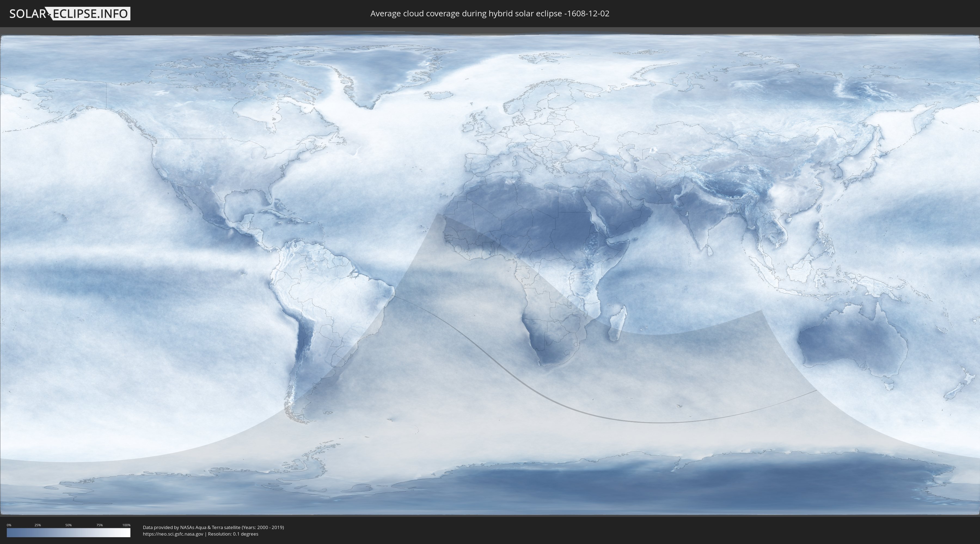Click the cloud coverage gradient legend bar
Viewport: 980px width, 544px height.
click(x=69, y=533)
